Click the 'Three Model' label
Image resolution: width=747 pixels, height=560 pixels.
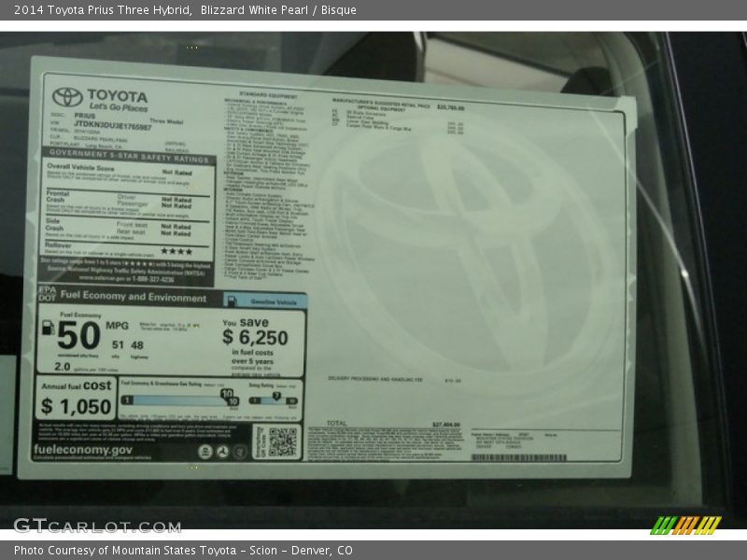click(167, 121)
